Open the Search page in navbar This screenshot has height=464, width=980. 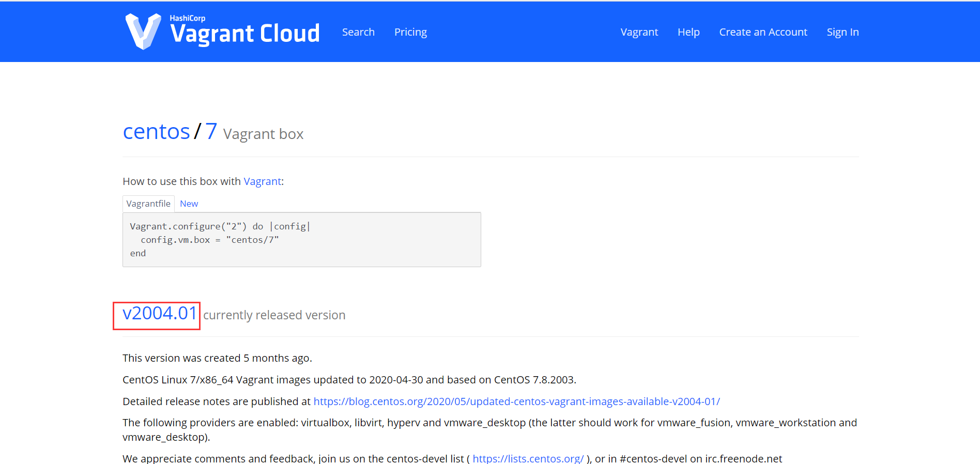[358, 32]
